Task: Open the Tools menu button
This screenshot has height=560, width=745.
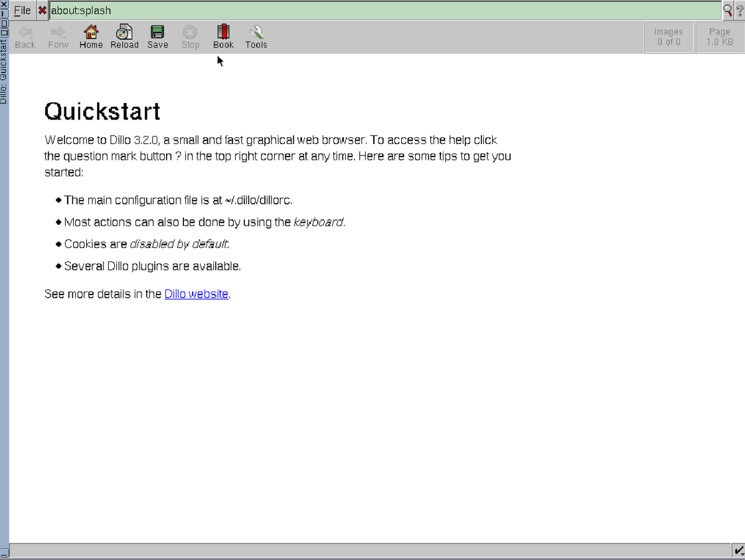Action: pos(256,38)
